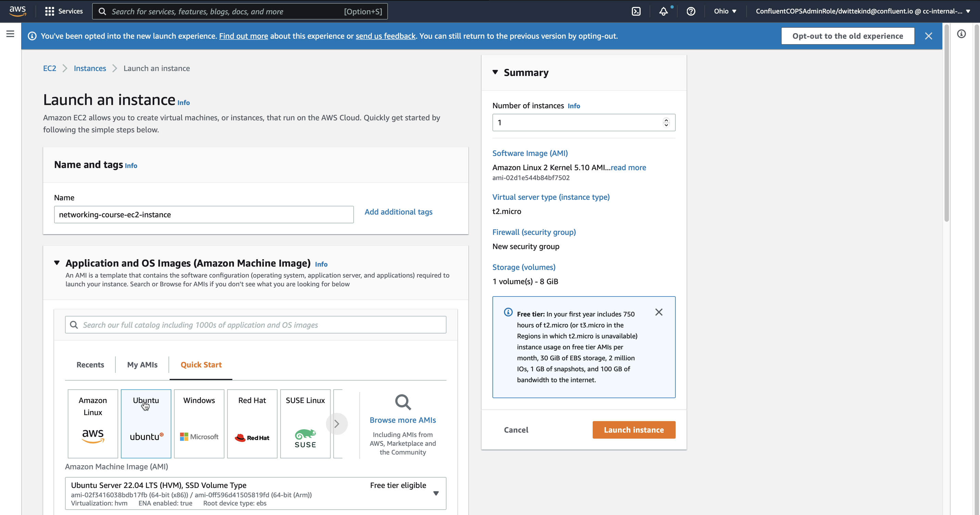Click the Browse more AMIs search icon
This screenshot has width=980, height=515.
pos(402,402)
